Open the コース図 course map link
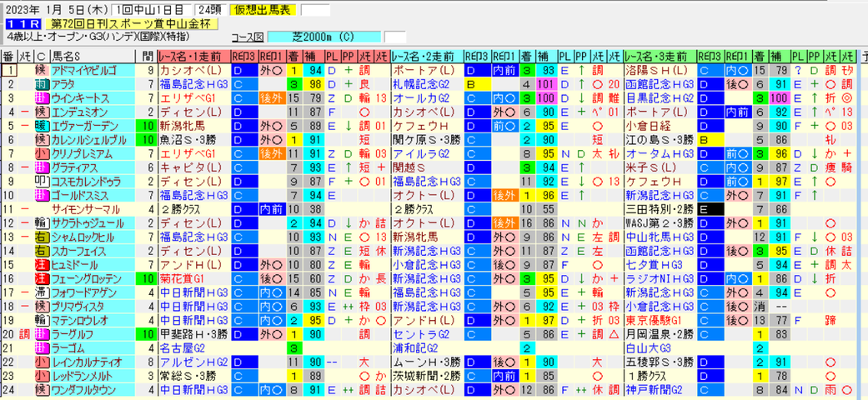The width and height of the screenshot is (868, 400). click(x=247, y=37)
